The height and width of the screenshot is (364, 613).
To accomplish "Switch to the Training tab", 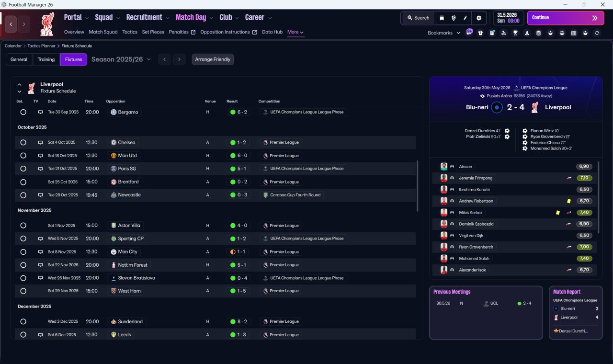I will [x=46, y=59].
